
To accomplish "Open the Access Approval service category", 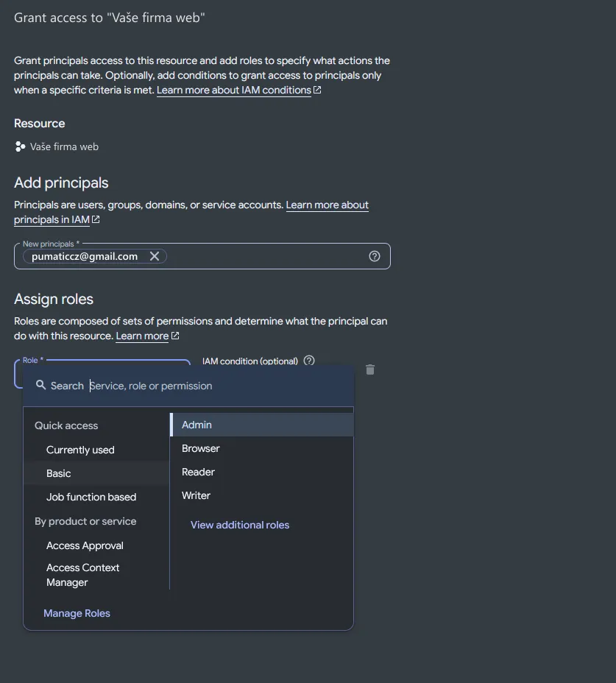I will (96, 546).
